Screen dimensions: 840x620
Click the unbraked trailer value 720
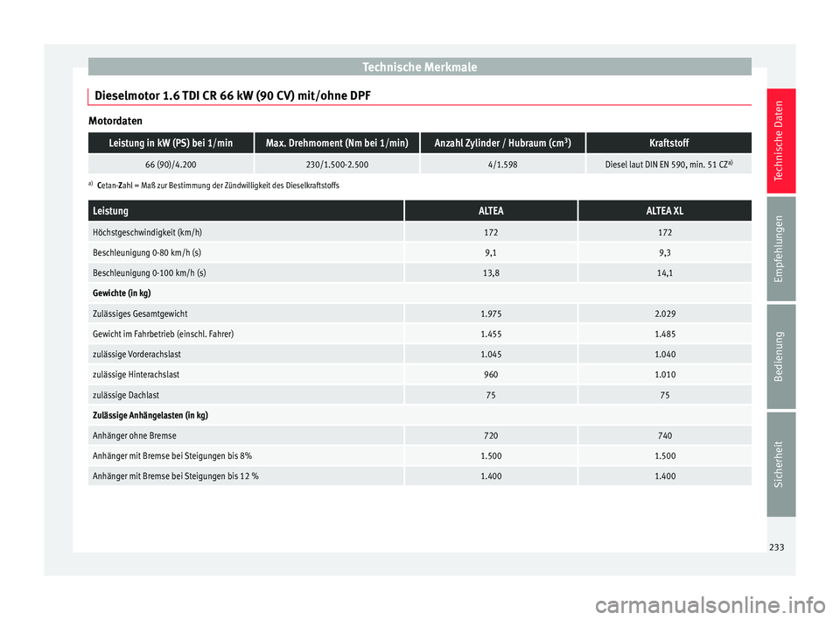(491, 436)
